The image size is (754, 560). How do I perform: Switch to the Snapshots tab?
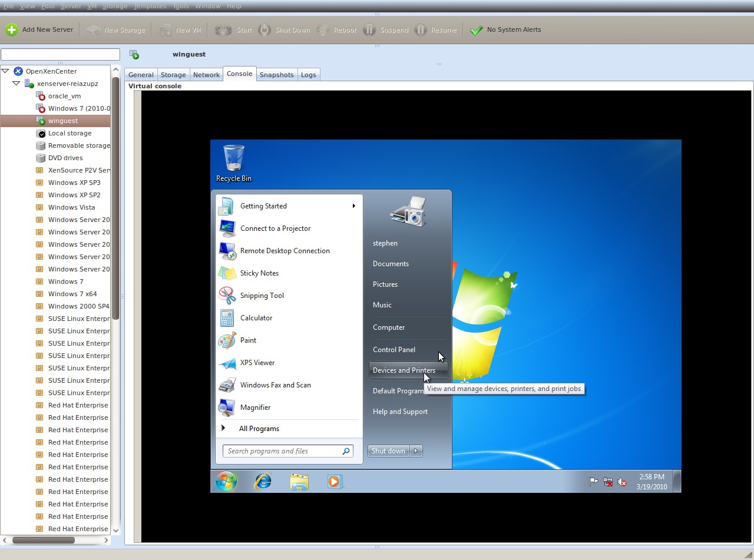(276, 75)
